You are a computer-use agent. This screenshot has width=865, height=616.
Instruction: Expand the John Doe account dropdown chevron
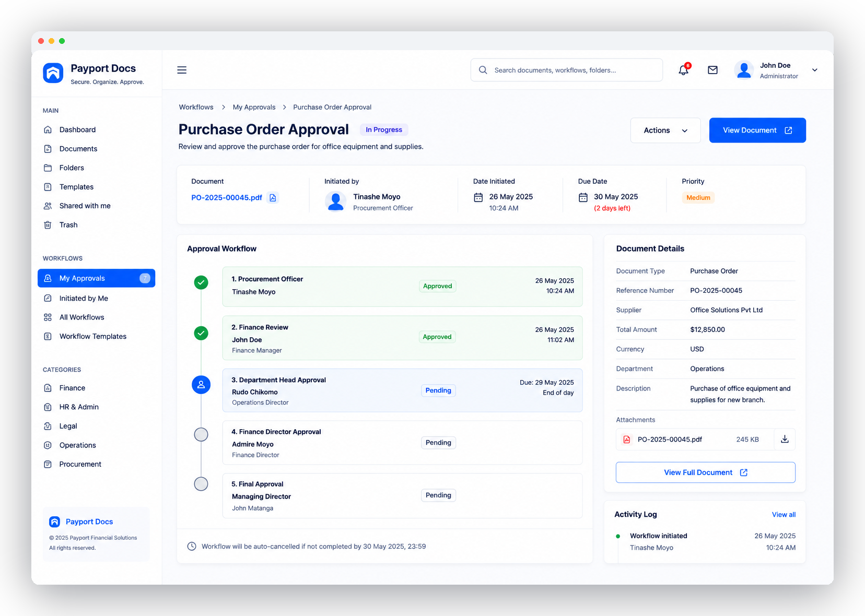pos(815,70)
